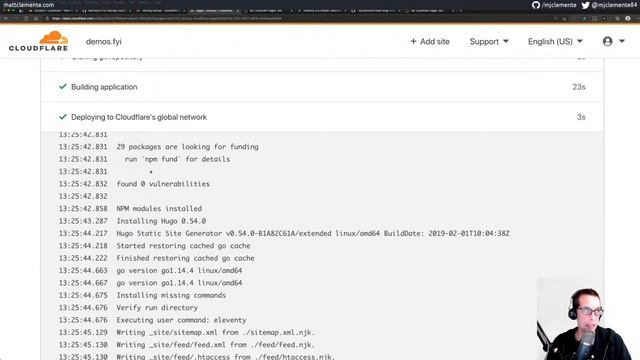This screenshot has width=640, height=360.
Task: Click log line 'Executing user command: eleventy'
Action: (181, 320)
